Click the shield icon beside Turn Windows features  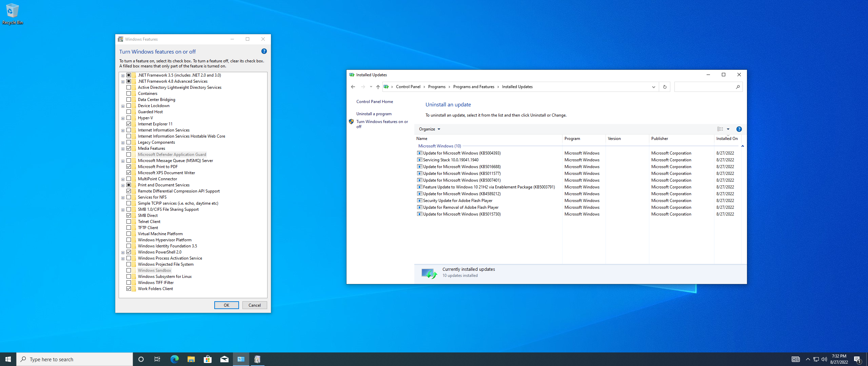coord(351,122)
